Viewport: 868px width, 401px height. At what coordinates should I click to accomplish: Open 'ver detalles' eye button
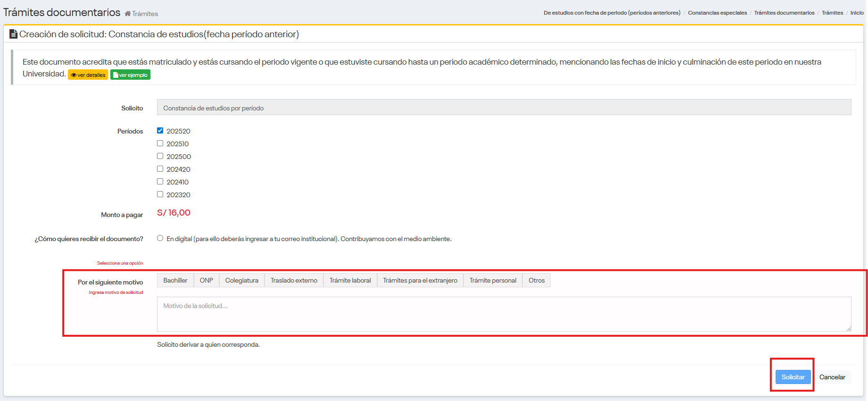(x=88, y=75)
